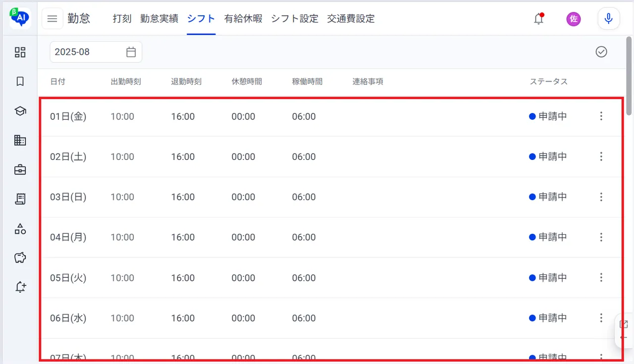Open the more menu for 05日(火)
634x364 pixels.
point(601,278)
